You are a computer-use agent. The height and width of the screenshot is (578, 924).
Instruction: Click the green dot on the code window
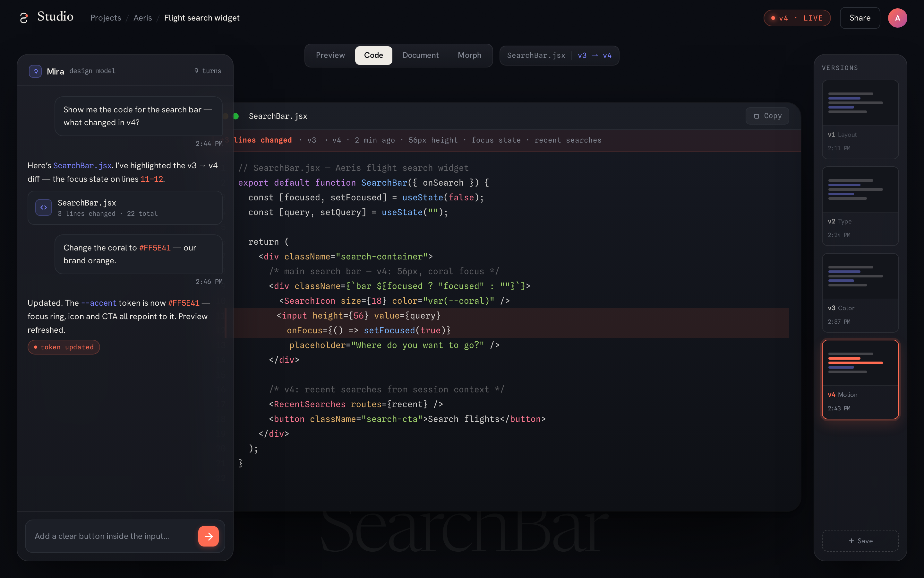(x=236, y=116)
